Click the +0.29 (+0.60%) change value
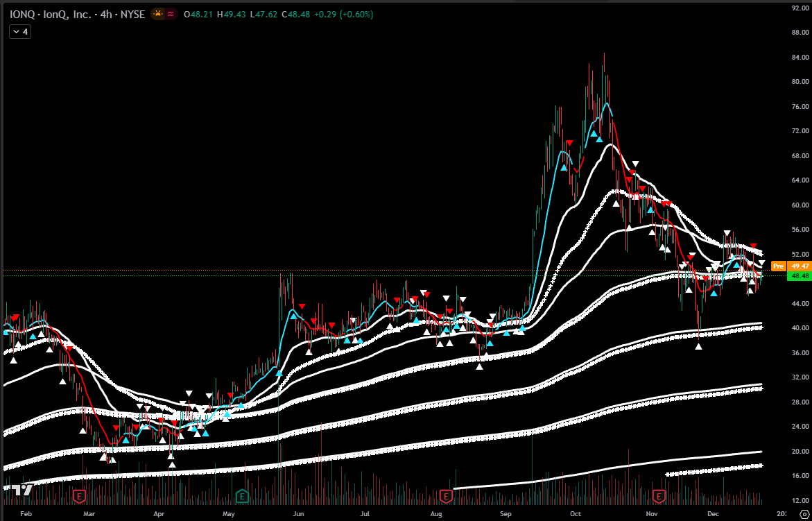The height and width of the screenshot is (521, 812). tap(343, 15)
